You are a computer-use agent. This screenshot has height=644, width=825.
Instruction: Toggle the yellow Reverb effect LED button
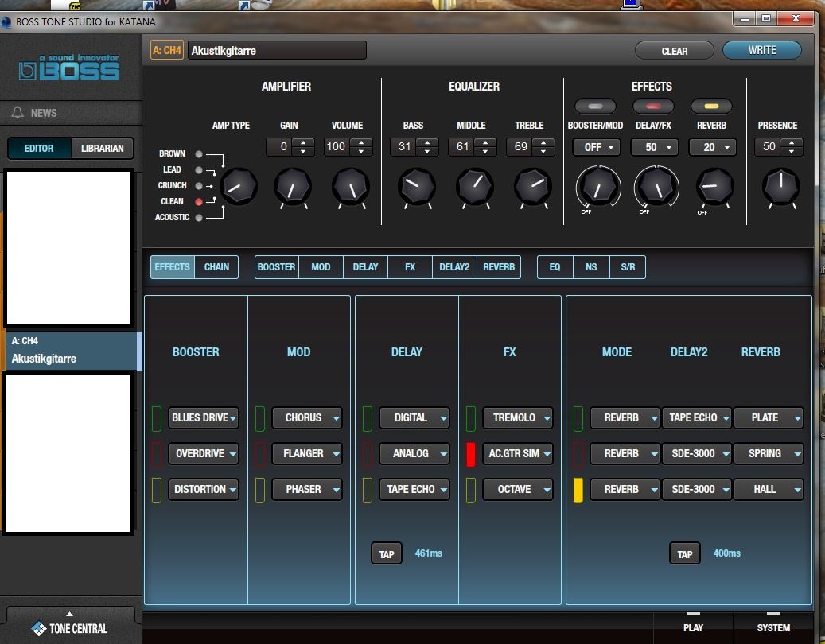coord(711,107)
